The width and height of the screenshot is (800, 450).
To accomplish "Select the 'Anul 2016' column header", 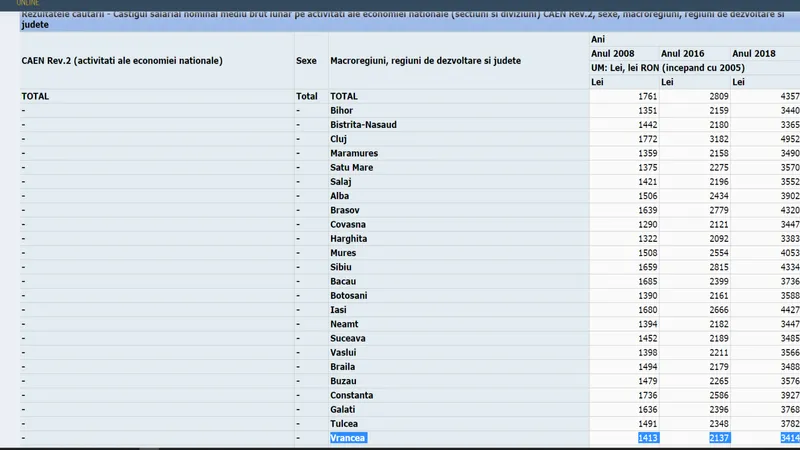I will 684,52.
